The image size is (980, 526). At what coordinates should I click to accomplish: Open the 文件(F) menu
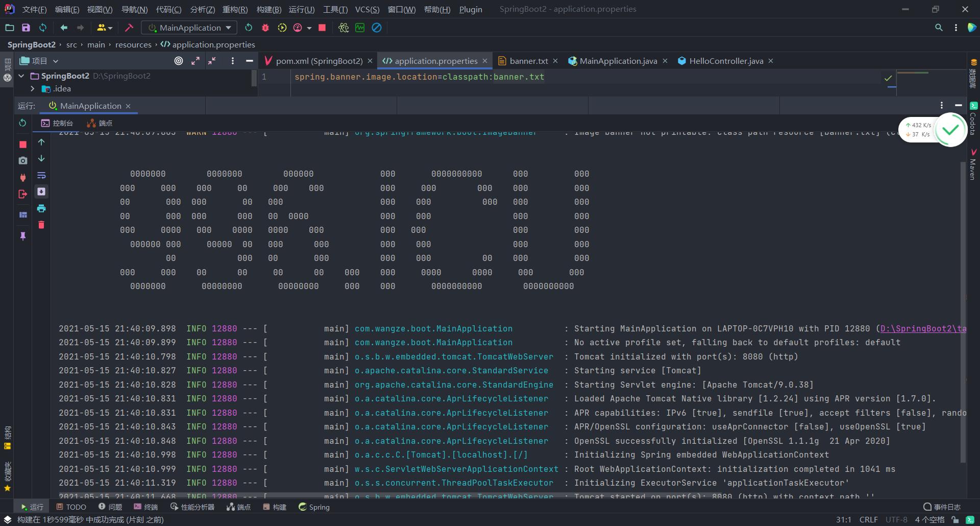(34, 9)
